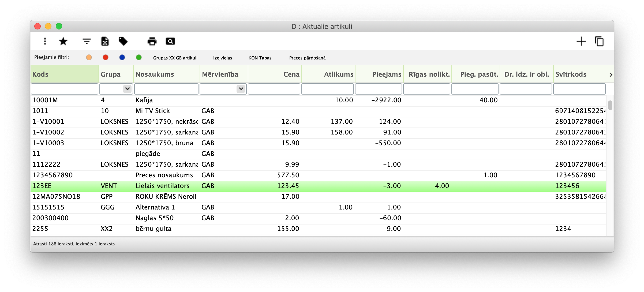The height and width of the screenshot is (292, 644).
Task: Open the Grupa filter dropdown
Action: click(128, 89)
